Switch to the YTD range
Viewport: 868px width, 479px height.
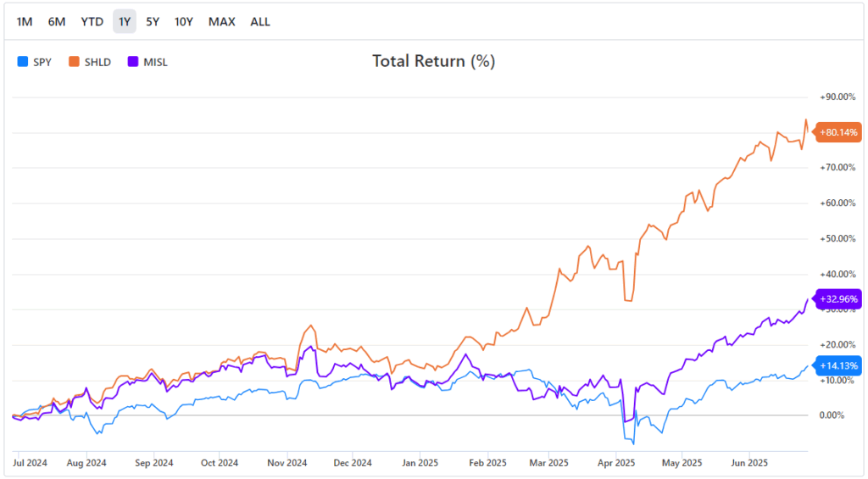pos(92,21)
